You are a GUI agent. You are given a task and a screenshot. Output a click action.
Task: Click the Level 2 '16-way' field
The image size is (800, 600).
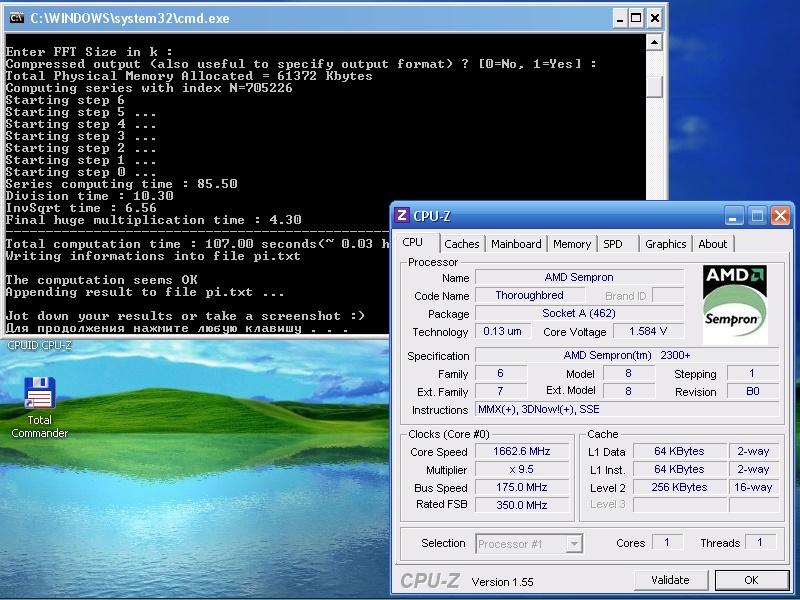[754, 487]
